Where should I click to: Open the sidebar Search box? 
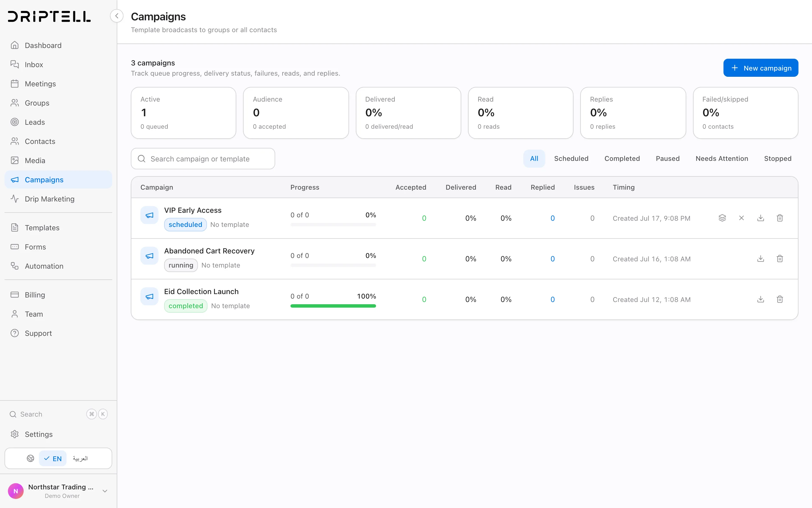tap(58, 414)
